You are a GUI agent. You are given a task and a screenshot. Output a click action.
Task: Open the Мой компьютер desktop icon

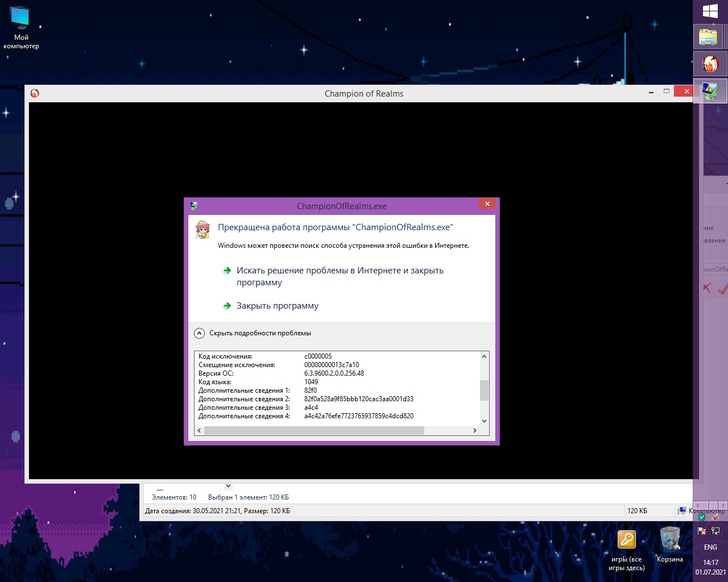(21, 28)
